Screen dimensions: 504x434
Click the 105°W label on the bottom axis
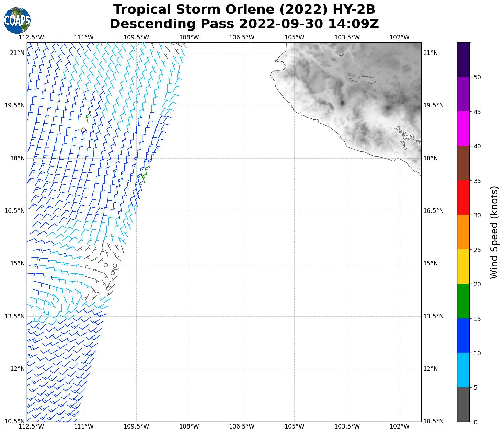pyautogui.click(x=294, y=426)
